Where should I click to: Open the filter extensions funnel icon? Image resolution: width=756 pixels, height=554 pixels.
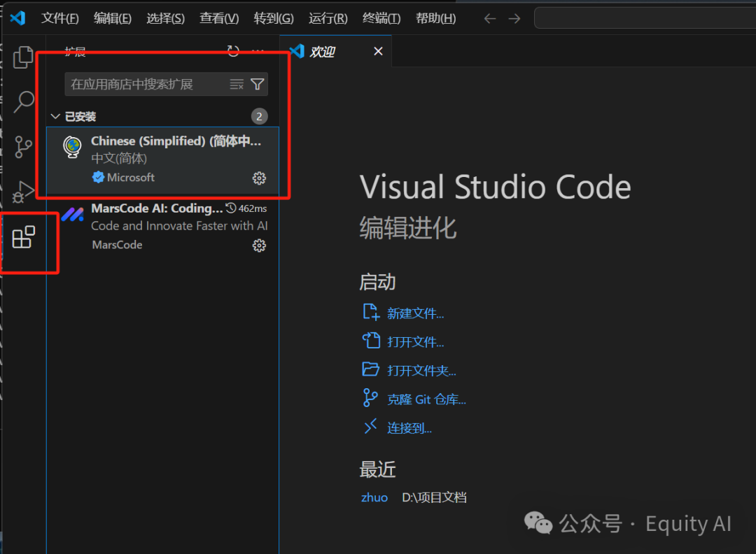pos(258,85)
